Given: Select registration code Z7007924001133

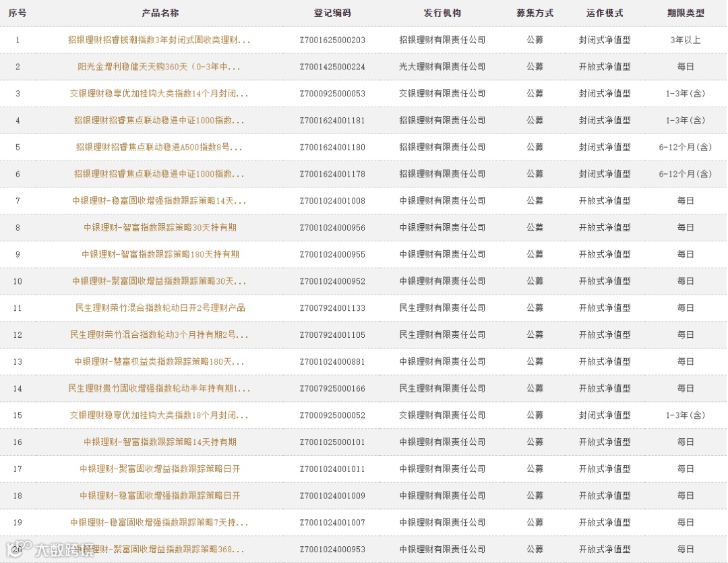Looking at the screenshot, I should [x=332, y=308].
